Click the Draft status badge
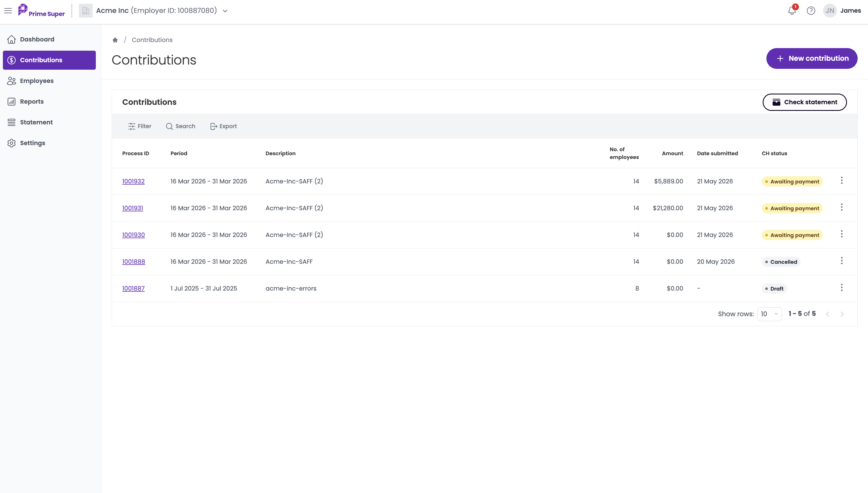Viewport: 868px width, 493px height. [x=774, y=289]
